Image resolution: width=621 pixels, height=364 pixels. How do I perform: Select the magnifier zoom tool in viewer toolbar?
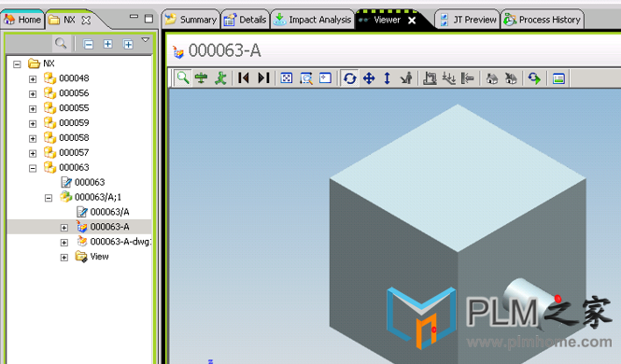tap(183, 78)
